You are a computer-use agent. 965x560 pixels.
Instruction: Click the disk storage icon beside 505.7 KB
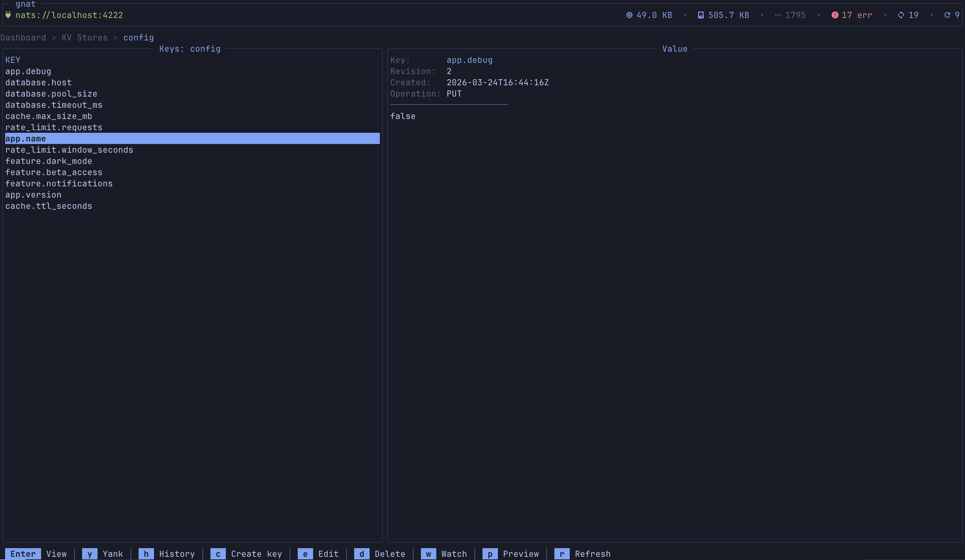[700, 15]
